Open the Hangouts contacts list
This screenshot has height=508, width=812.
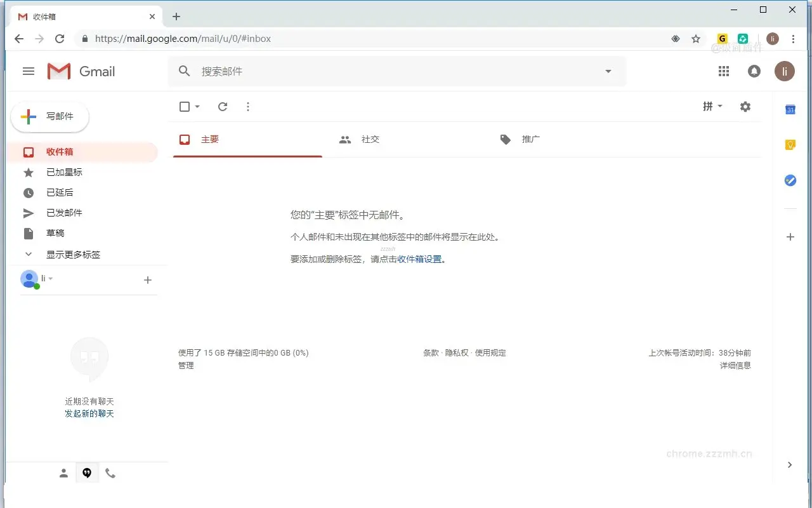63,472
